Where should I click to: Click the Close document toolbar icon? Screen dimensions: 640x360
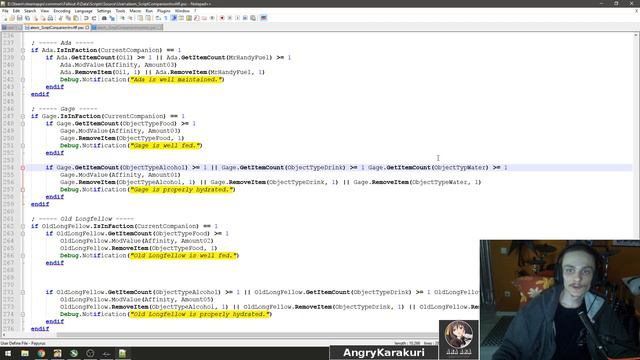(36, 18)
